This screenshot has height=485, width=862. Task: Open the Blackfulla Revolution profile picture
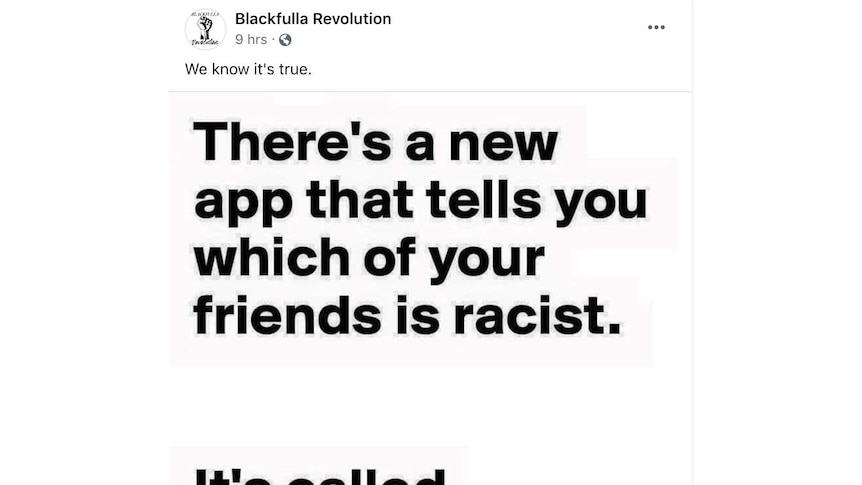(x=205, y=30)
